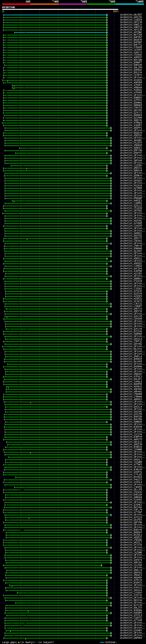This screenshot has height=644, width=146.
Task: Select the UniRef100_O57592 hit label
Action: (x=131, y=211)
